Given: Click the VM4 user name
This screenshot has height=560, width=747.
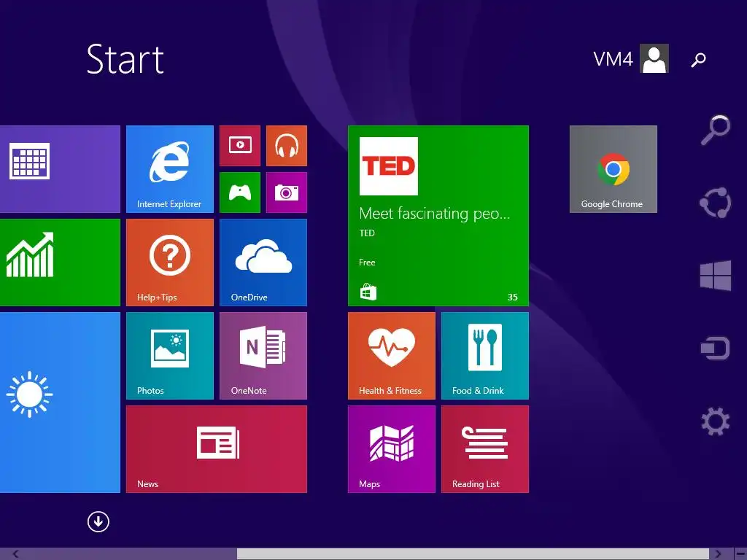Looking at the screenshot, I should 613,59.
